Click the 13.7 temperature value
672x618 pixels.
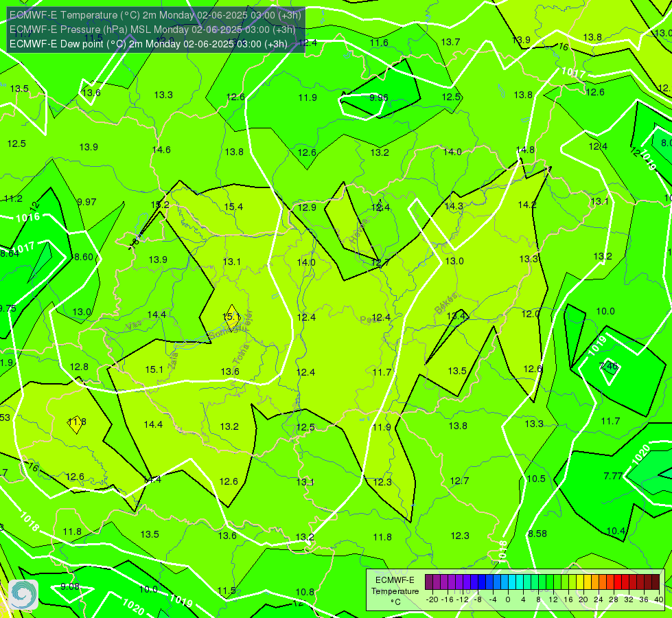point(450,42)
